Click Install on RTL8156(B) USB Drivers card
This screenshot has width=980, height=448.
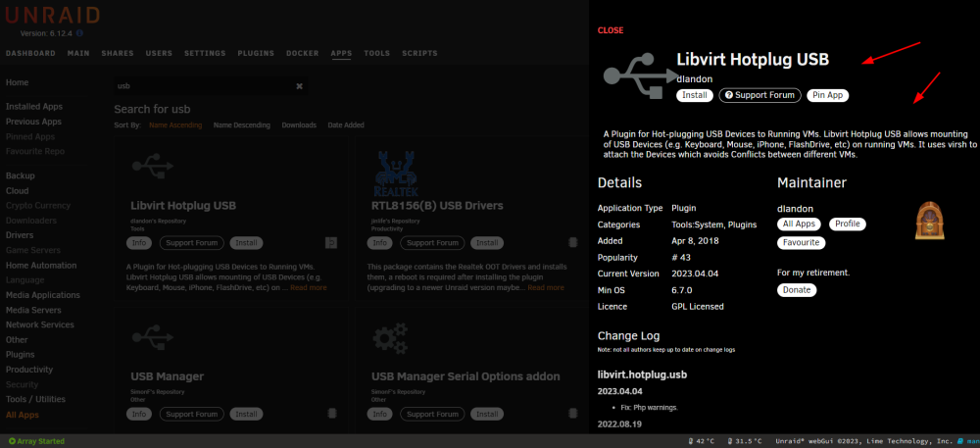pos(487,242)
